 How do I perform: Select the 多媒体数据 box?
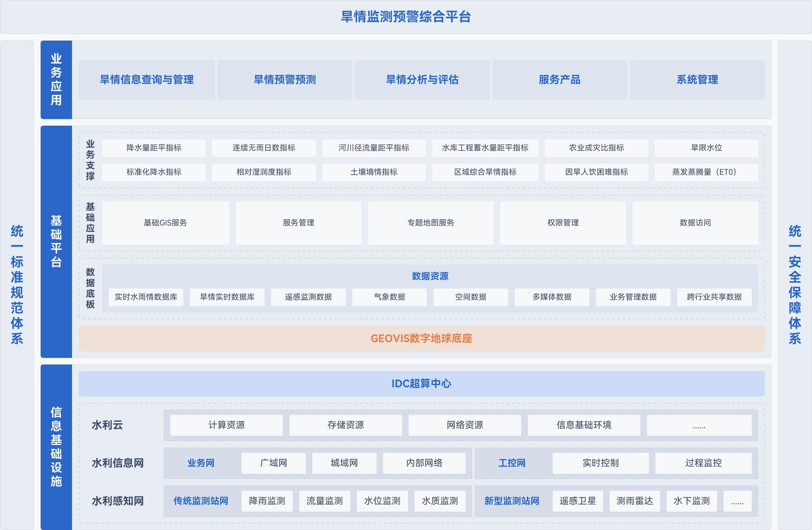coord(552,297)
